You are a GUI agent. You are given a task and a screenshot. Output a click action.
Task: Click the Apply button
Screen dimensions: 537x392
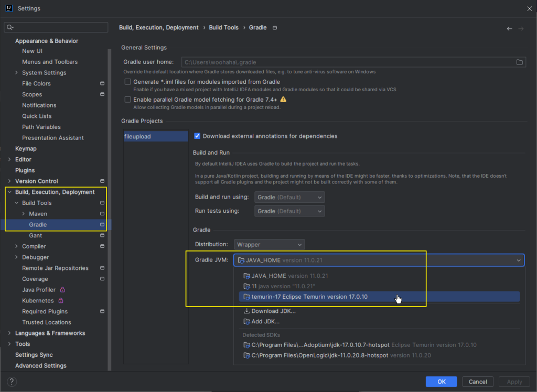pos(514,382)
